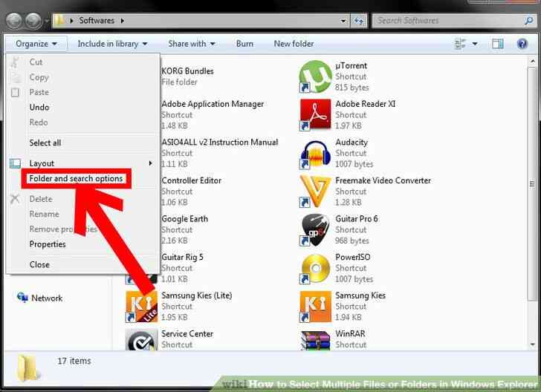
Task: Click the vertical scrollbar thumb
Action: (532, 184)
